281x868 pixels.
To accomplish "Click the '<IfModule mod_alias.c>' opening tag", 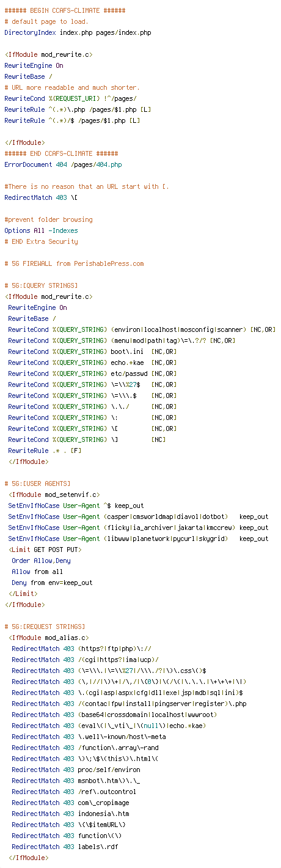I will 48,638.
